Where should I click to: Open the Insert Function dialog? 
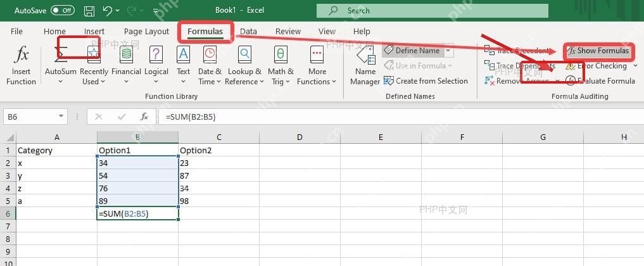21,66
